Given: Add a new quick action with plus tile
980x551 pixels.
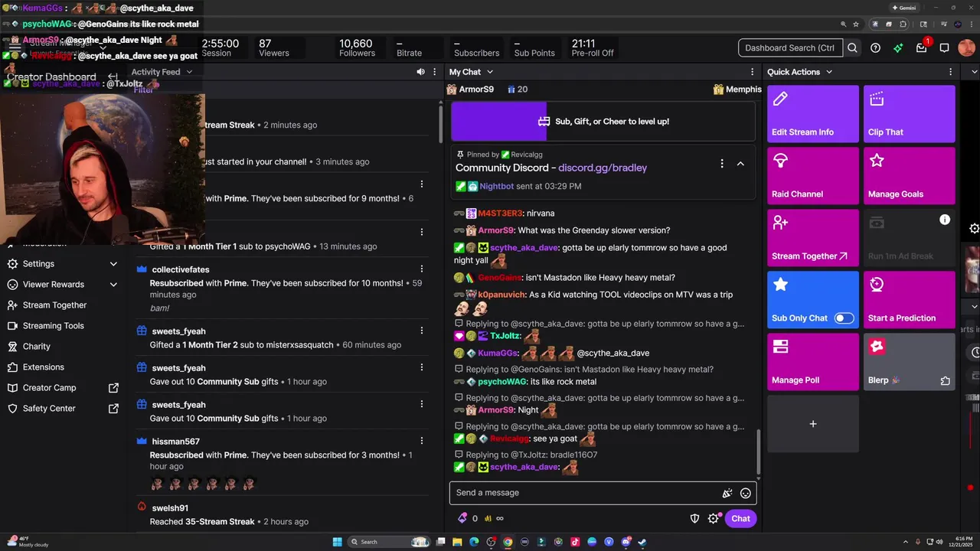Looking at the screenshot, I should click(813, 423).
